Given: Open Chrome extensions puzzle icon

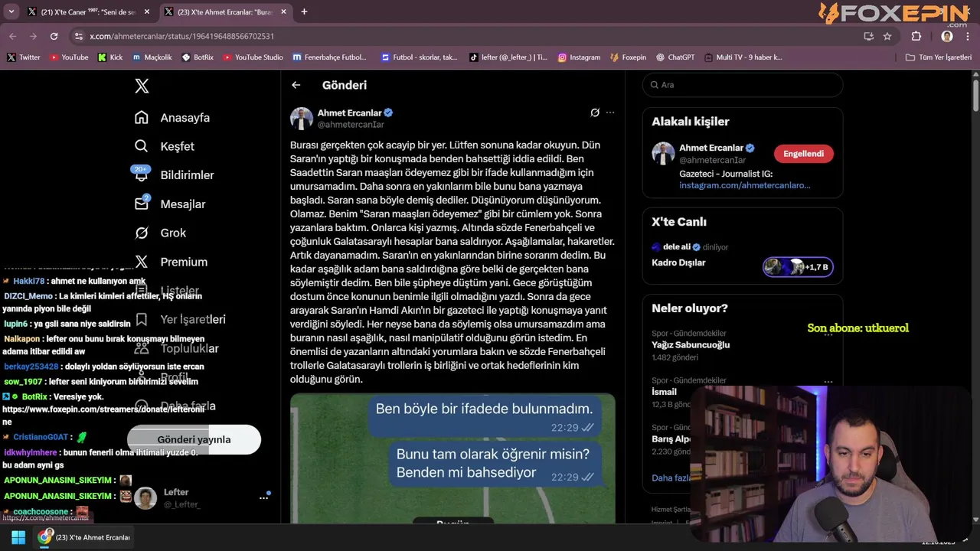Looking at the screenshot, I should [x=916, y=36].
